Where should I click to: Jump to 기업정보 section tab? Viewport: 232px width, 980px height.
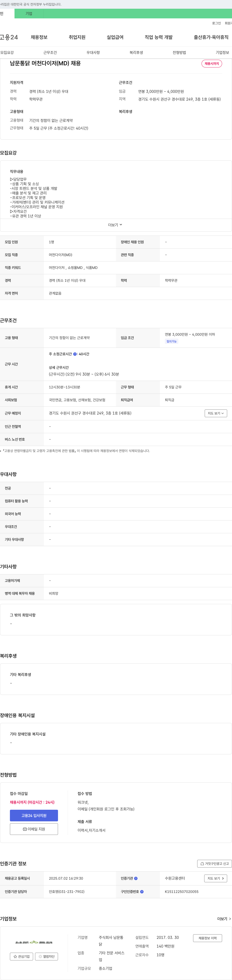pos(223,52)
